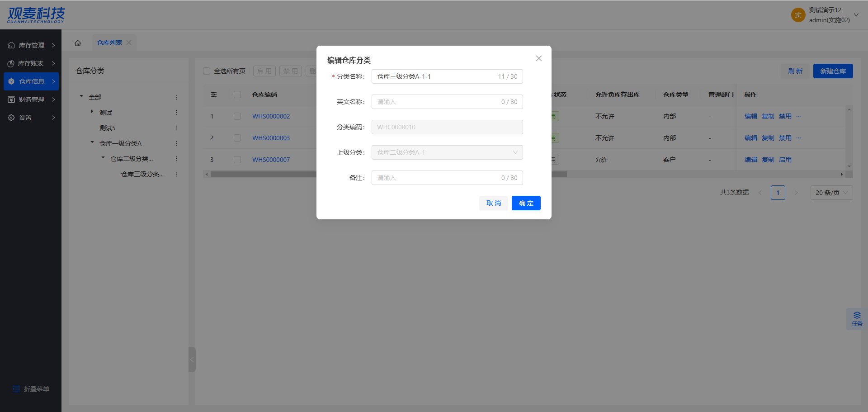Open the floating 任务 task panel icon

(857, 319)
